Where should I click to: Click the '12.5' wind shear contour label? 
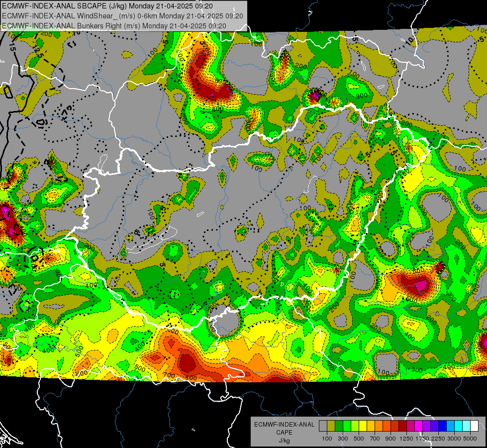tap(38, 52)
